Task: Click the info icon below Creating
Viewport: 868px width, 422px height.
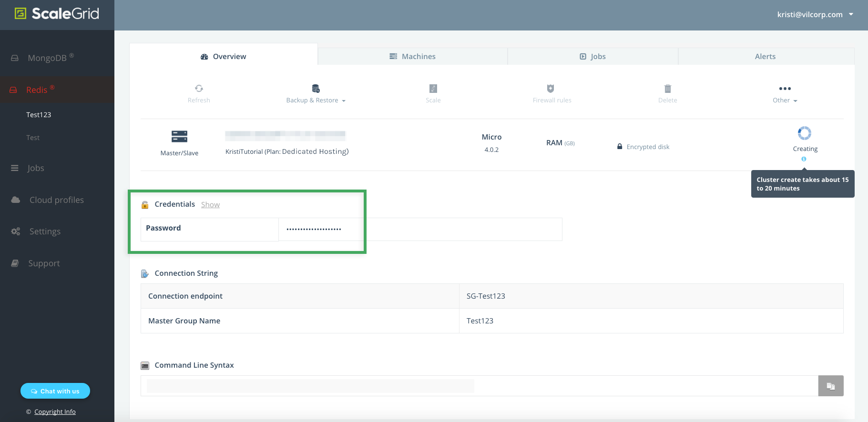Action: (804, 159)
